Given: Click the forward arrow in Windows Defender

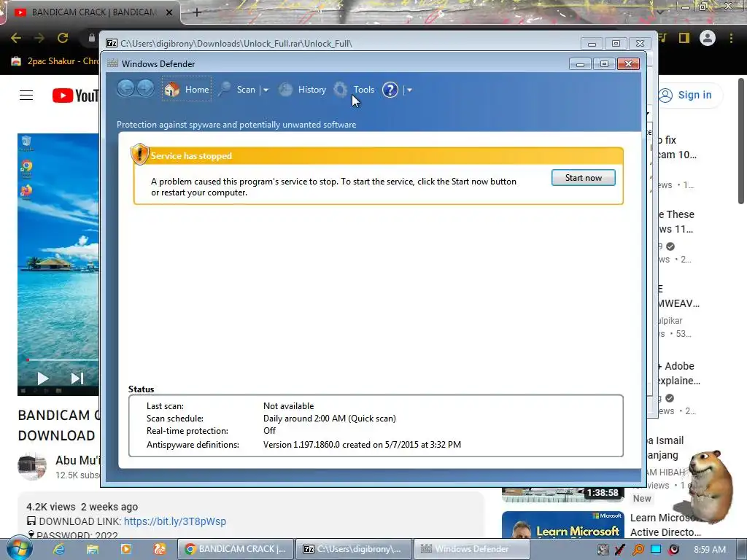Looking at the screenshot, I should click(x=145, y=88).
